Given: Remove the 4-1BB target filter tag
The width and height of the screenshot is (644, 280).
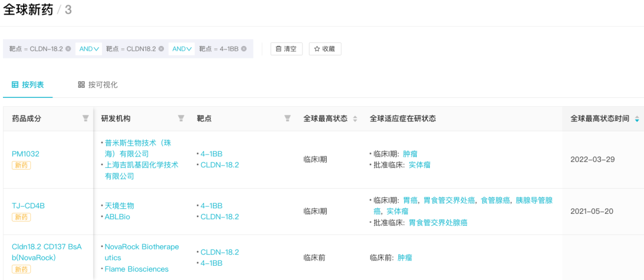Looking at the screenshot, I should tap(244, 48).
